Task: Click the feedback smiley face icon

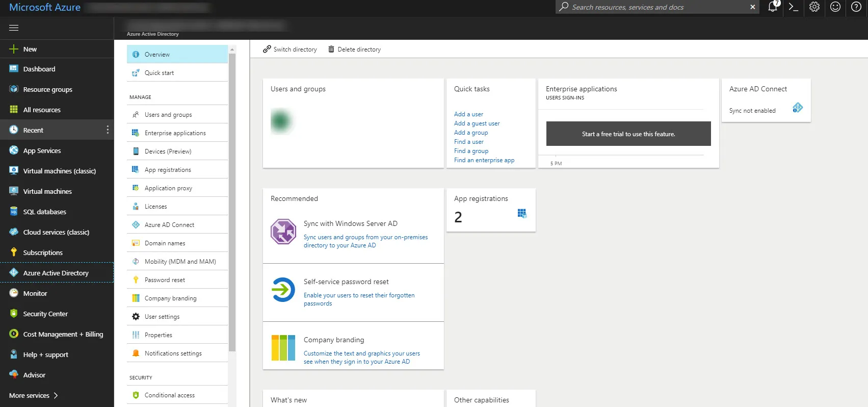Action: click(x=835, y=7)
